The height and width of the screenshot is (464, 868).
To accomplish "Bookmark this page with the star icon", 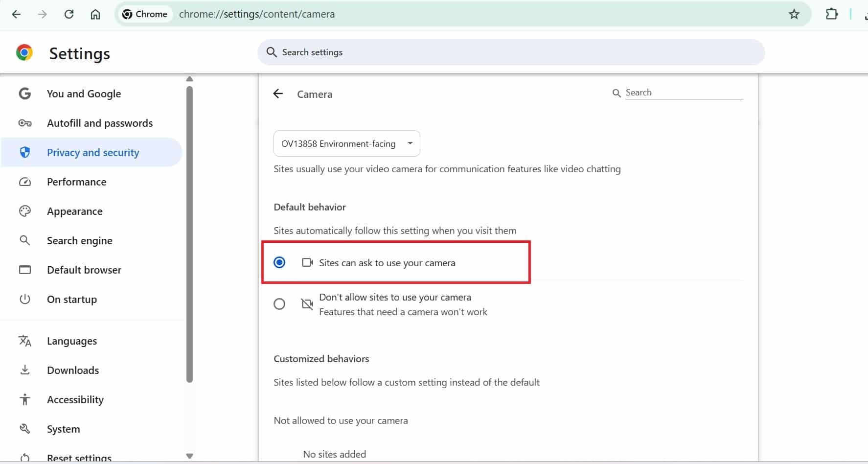I will pos(794,14).
